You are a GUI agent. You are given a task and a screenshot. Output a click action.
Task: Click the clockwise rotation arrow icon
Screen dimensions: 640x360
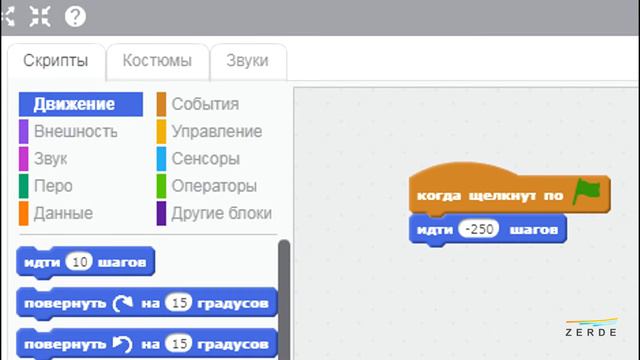click(123, 303)
